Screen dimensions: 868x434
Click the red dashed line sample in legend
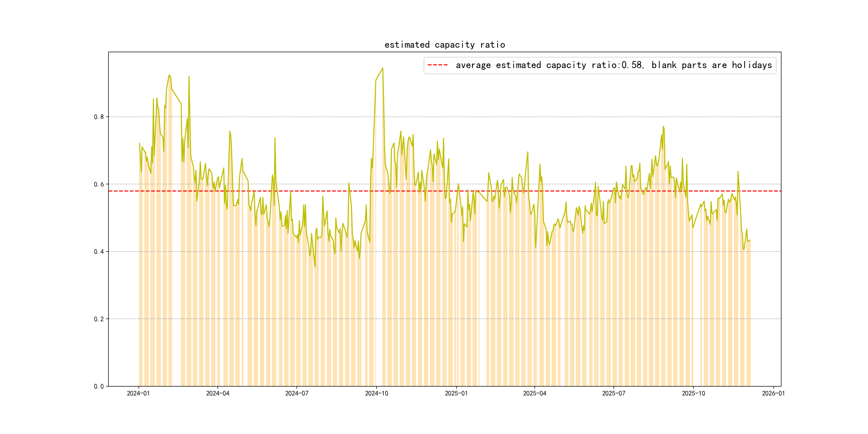(x=437, y=65)
